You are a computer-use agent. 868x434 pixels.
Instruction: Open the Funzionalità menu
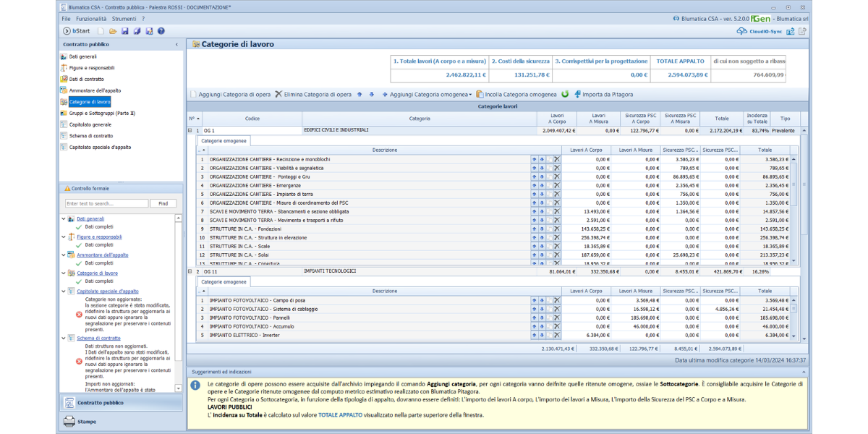[x=90, y=18]
